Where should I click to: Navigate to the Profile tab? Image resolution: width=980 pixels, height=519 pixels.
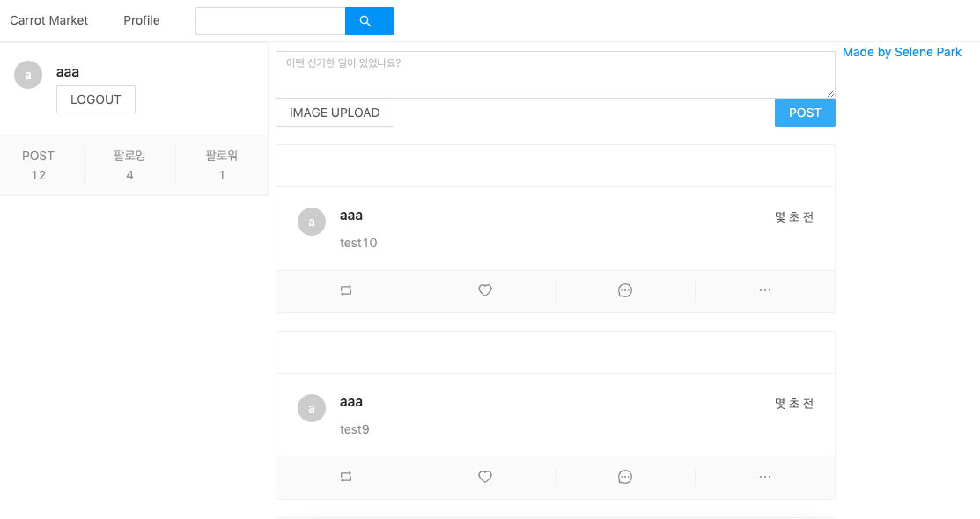[x=140, y=20]
